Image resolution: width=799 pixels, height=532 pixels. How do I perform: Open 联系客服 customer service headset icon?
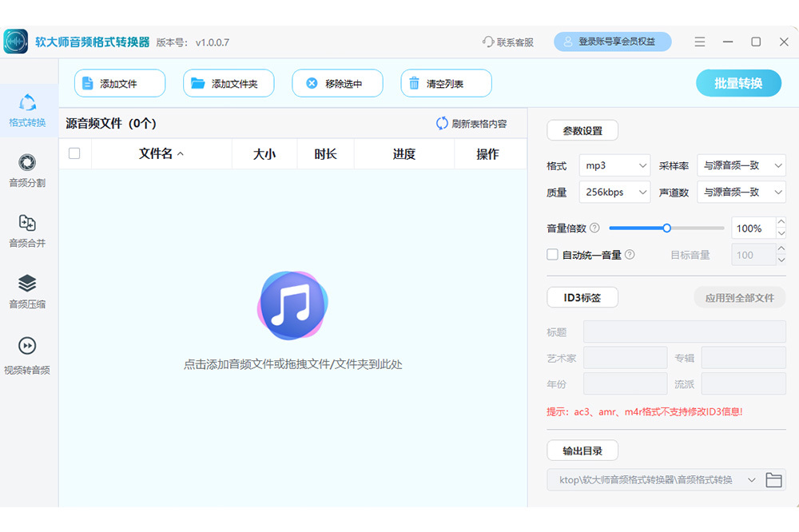487,42
